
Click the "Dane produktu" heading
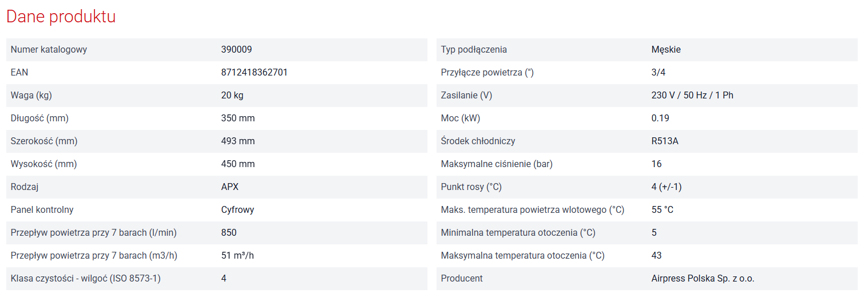click(61, 17)
